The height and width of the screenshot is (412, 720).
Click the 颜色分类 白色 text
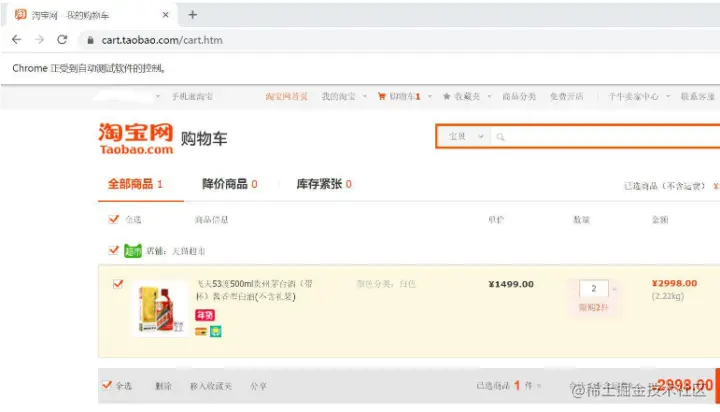tap(386, 284)
